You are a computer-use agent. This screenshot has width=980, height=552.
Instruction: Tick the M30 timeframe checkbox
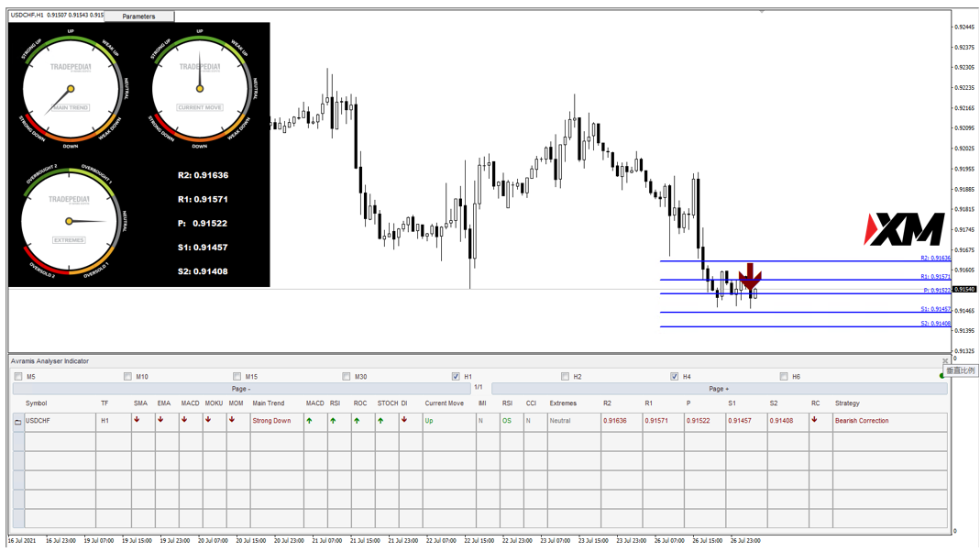(347, 377)
